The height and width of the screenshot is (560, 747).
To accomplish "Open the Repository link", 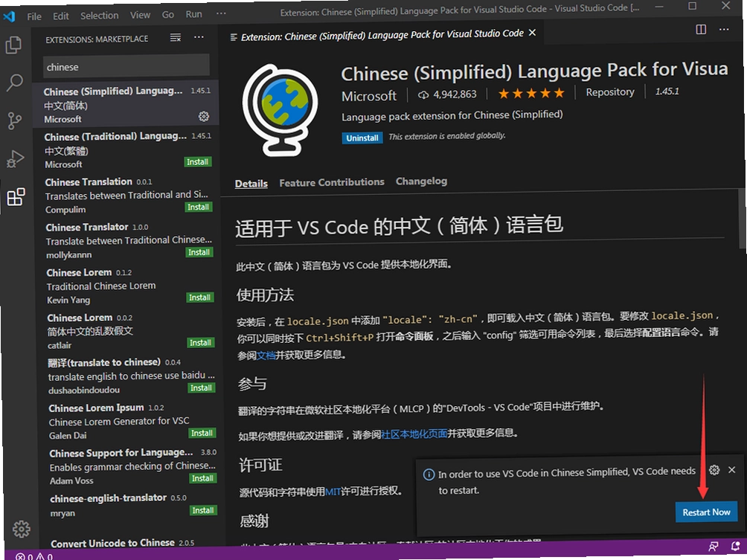I will [x=610, y=92].
